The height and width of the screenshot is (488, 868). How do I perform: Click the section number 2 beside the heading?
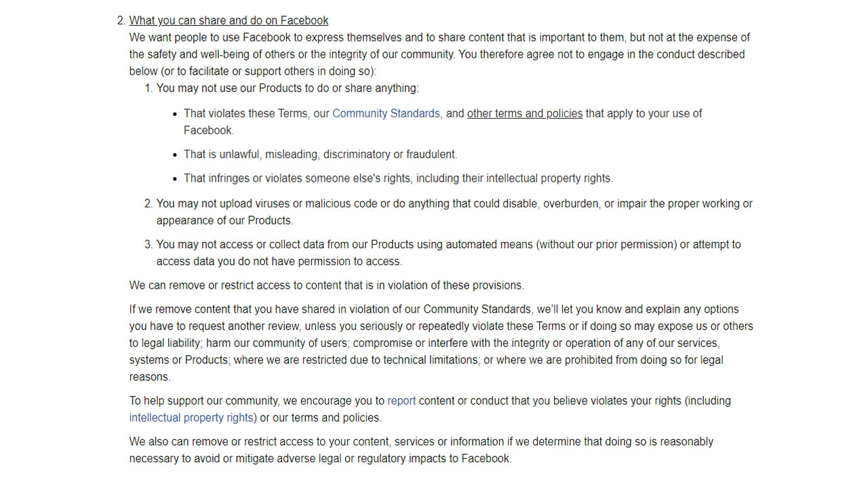[121, 21]
